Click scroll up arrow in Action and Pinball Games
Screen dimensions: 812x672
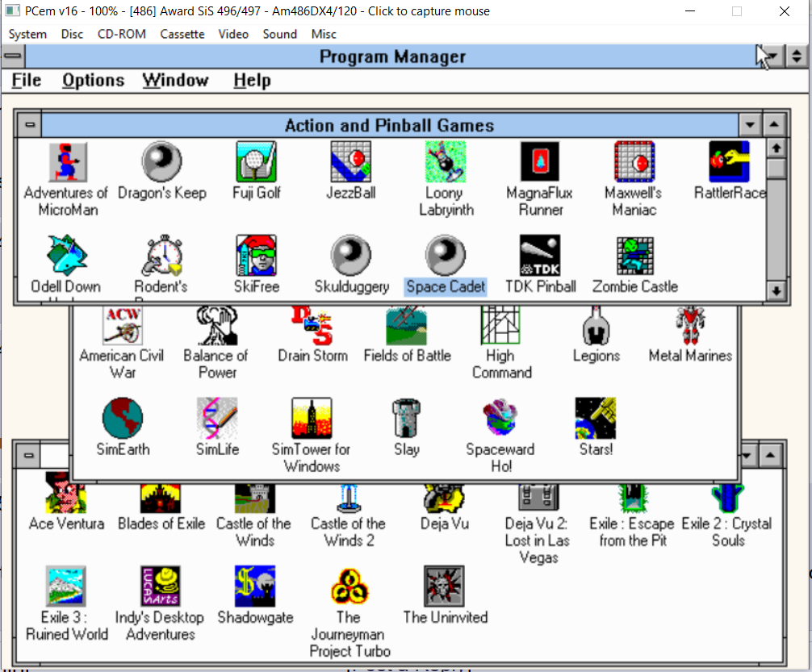[776, 148]
